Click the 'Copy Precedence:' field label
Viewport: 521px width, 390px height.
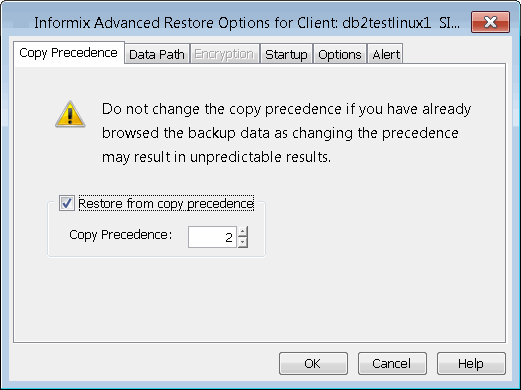(x=121, y=235)
